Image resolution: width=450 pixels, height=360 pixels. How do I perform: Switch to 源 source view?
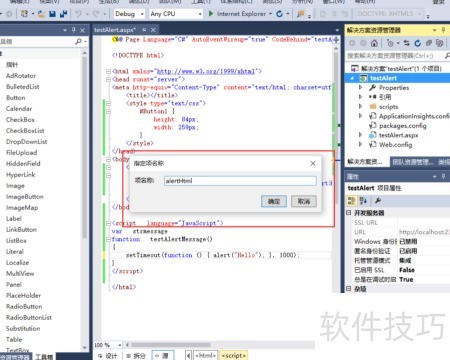[x=162, y=356]
